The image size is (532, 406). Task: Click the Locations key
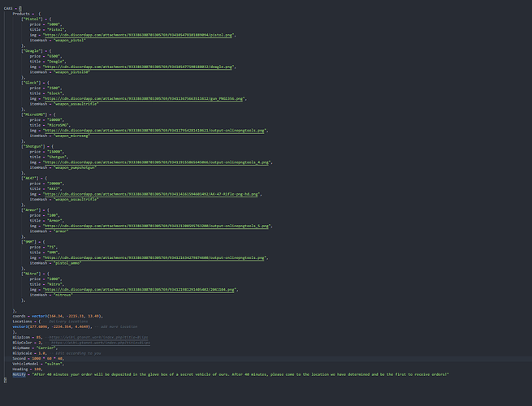point(22,322)
